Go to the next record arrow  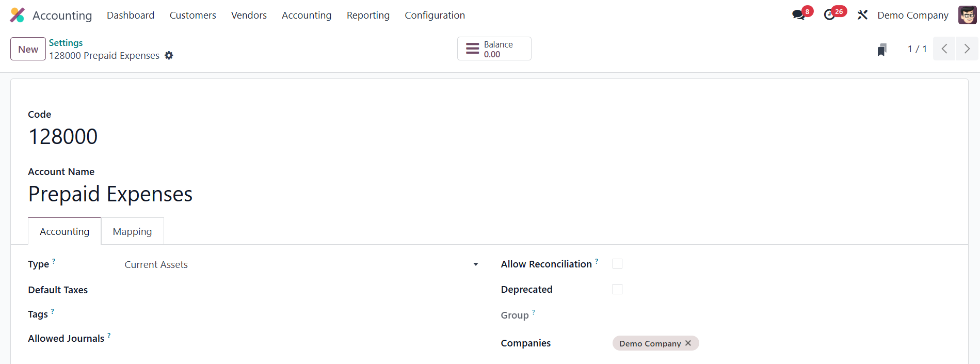(x=967, y=49)
